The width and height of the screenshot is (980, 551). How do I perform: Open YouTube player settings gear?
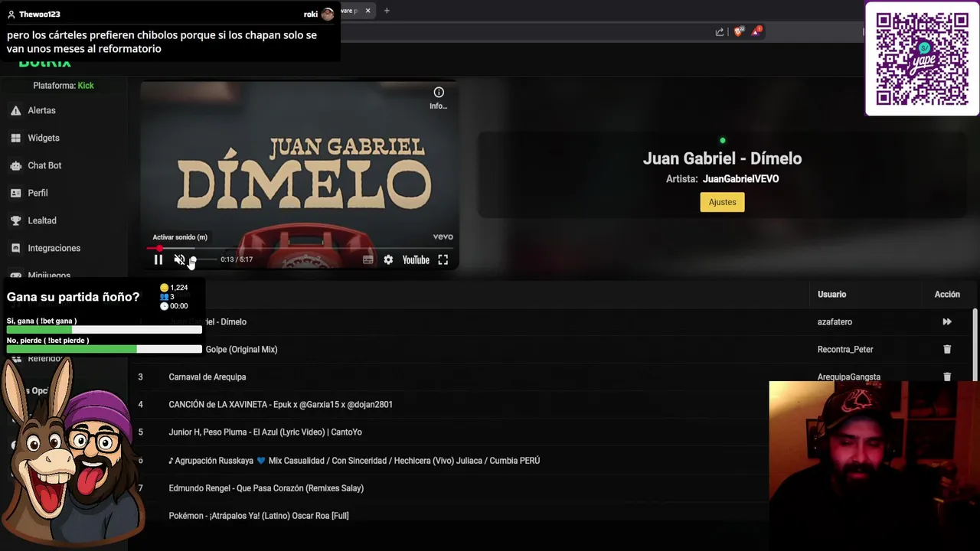click(x=388, y=259)
